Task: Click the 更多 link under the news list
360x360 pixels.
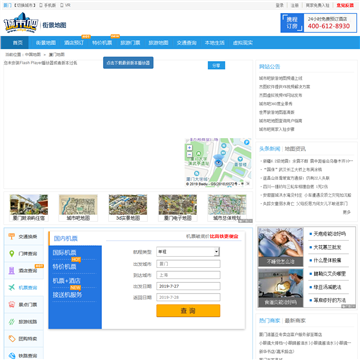Action: 347,212
